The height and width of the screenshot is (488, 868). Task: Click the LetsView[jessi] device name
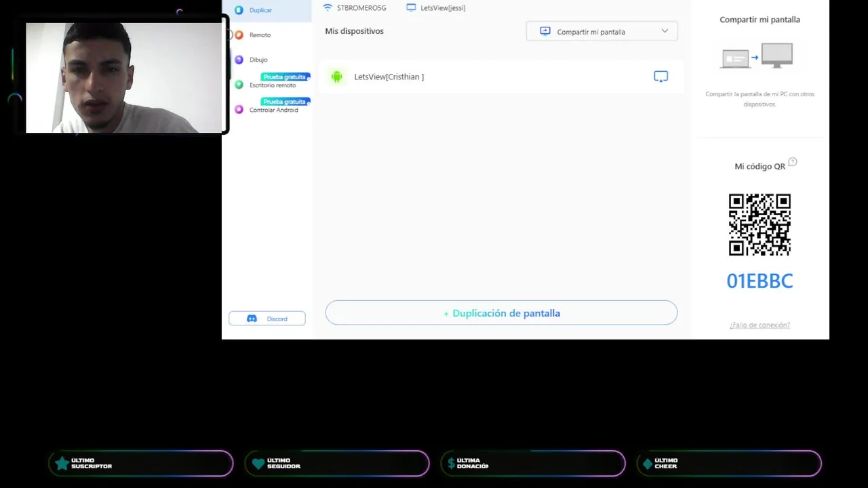tap(443, 8)
